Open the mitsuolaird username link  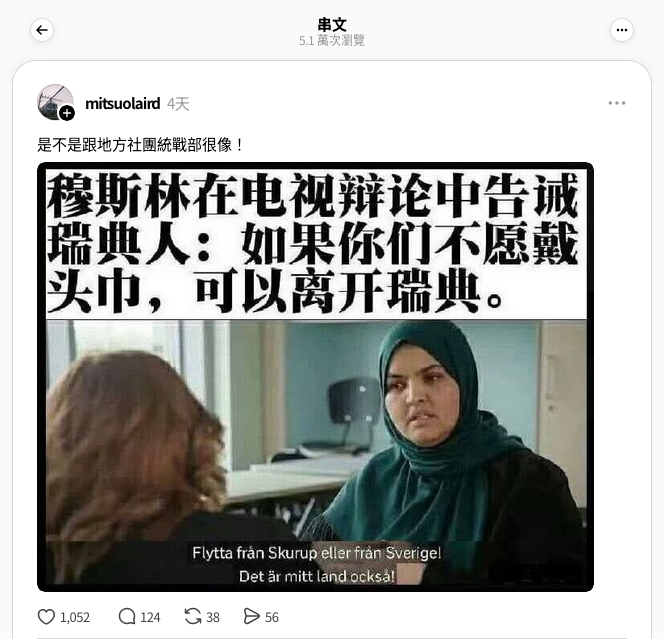point(123,103)
